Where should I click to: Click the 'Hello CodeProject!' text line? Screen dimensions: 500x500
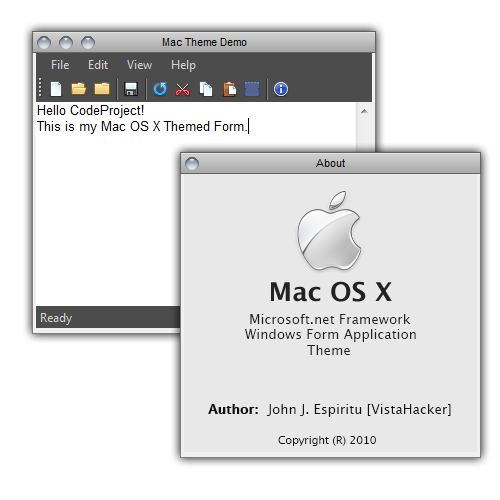90,110
